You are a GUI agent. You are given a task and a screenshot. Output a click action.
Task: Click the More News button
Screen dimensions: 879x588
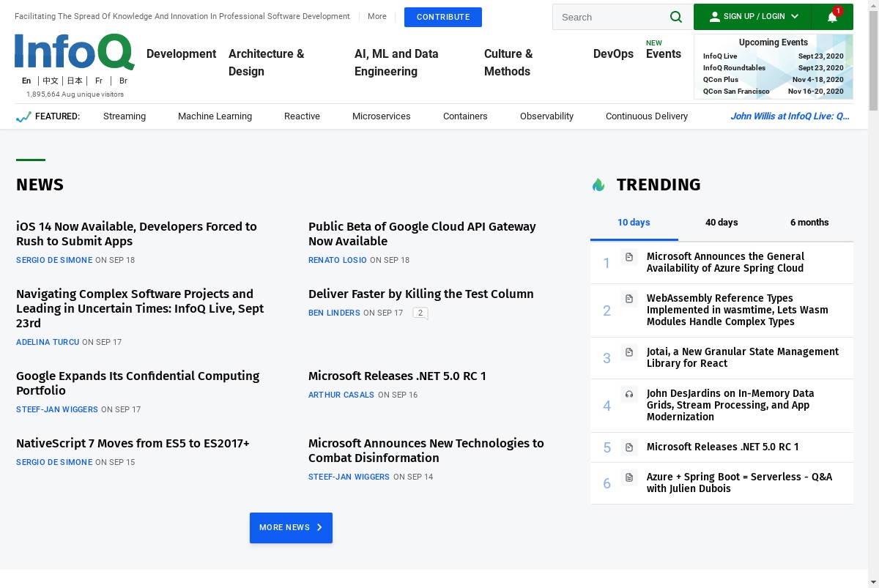point(291,528)
